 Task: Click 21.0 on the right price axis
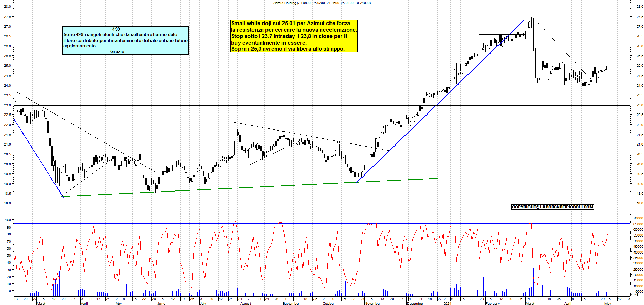tap(640, 144)
